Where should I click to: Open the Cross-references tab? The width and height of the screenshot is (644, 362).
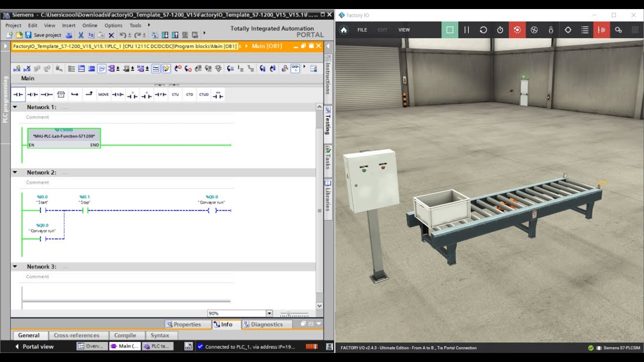click(x=76, y=335)
